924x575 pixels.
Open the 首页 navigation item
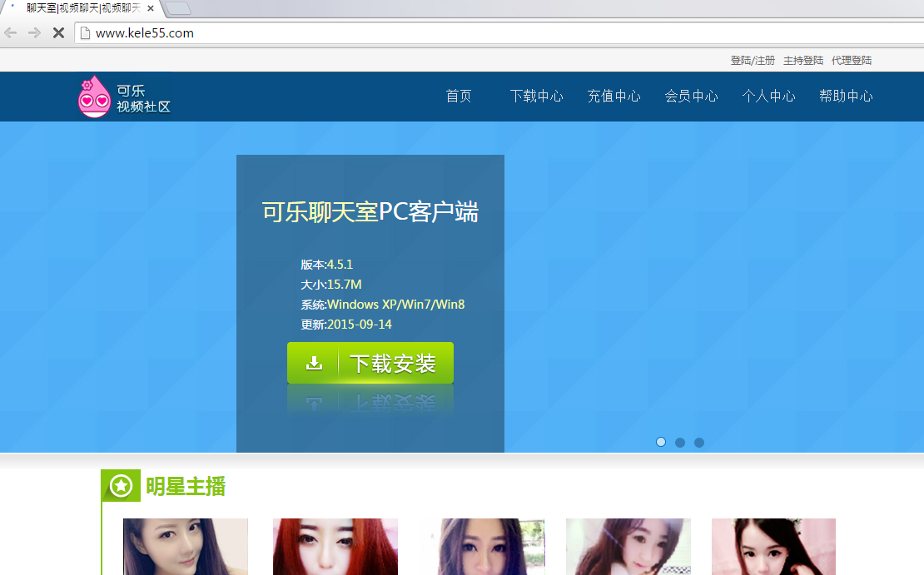tap(459, 97)
